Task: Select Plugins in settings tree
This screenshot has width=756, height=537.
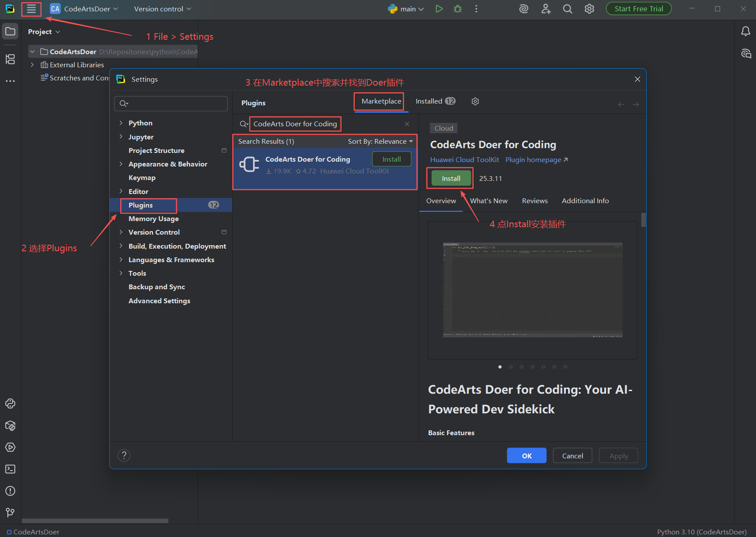Action: pyautogui.click(x=171, y=205)
